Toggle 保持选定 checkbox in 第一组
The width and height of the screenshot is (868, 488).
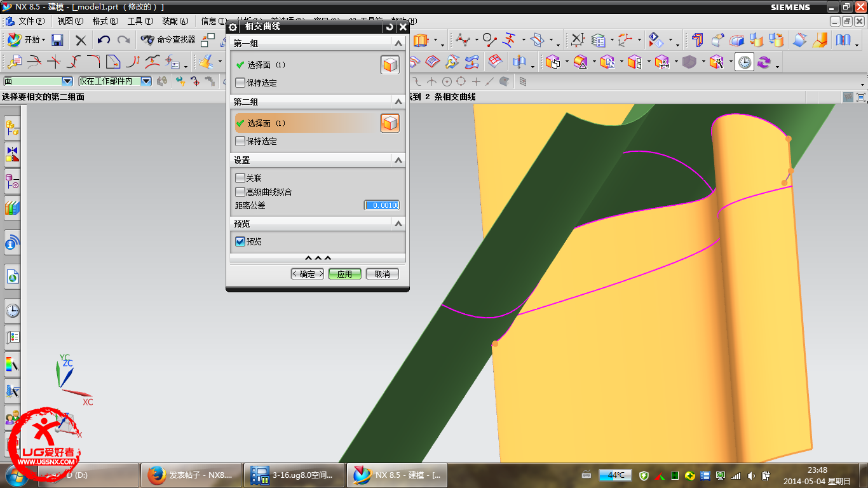point(240,83)
